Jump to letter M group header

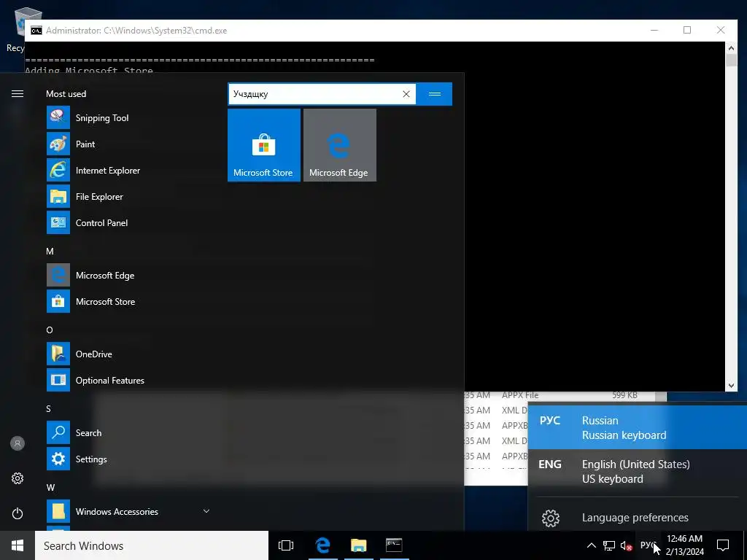click(x=50, y=252)
